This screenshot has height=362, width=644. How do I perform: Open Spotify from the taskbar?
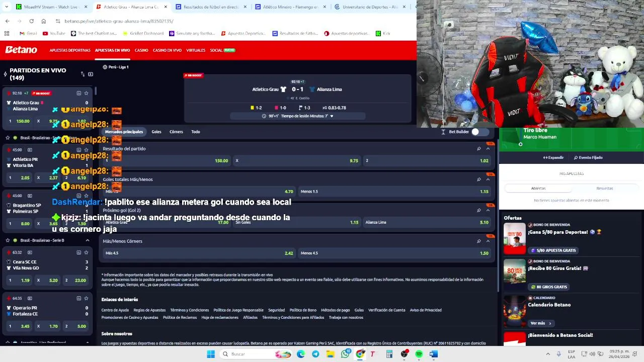(419, 354)
